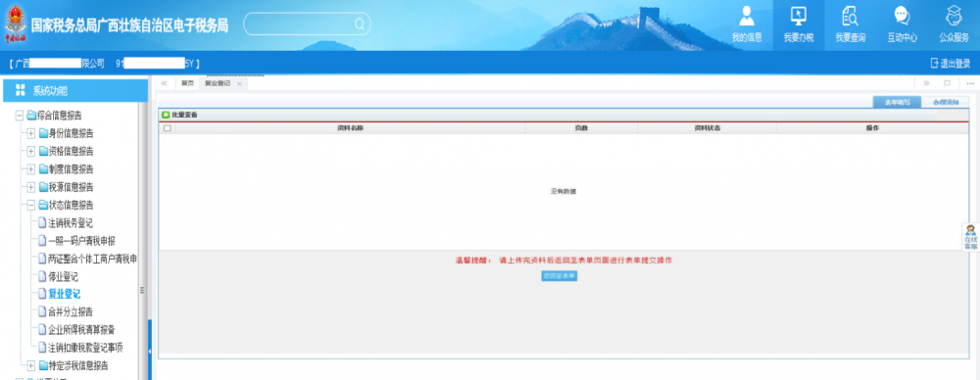
Task: Click the tax bureau emblem logo
Action: click(x=15, y=24)
